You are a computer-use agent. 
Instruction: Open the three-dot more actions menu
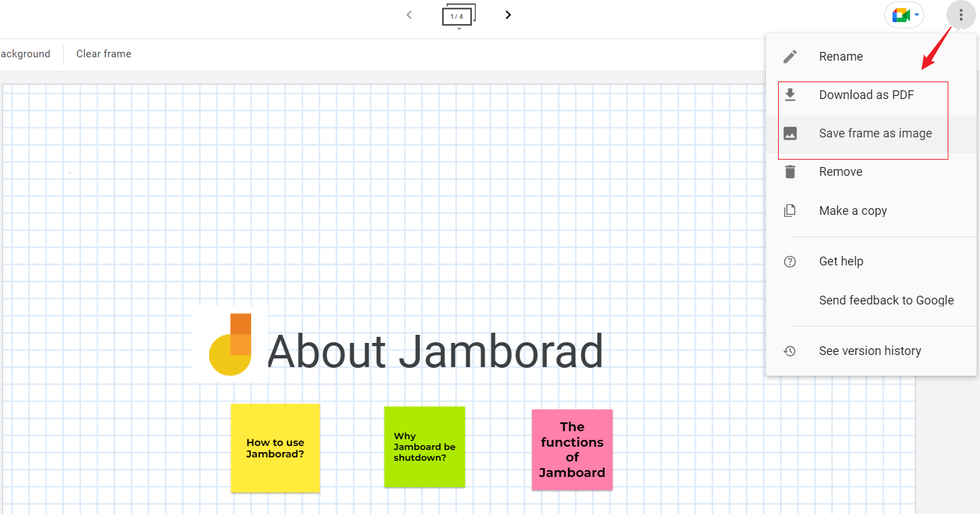click(x=960, y=15)
